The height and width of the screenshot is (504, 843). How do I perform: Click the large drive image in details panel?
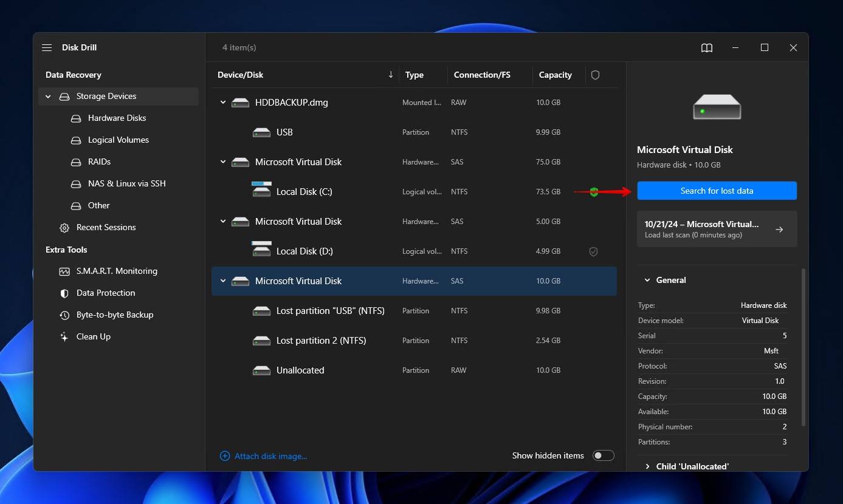(x=717, y=107)
